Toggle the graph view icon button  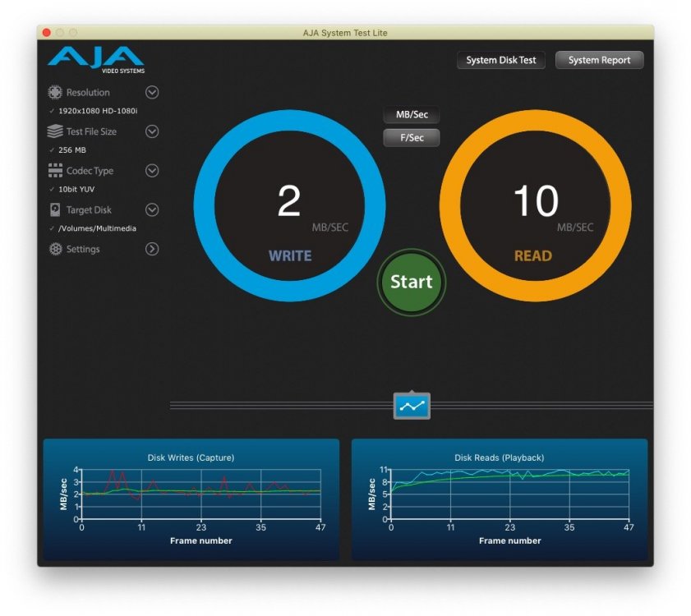coord(412,406)
